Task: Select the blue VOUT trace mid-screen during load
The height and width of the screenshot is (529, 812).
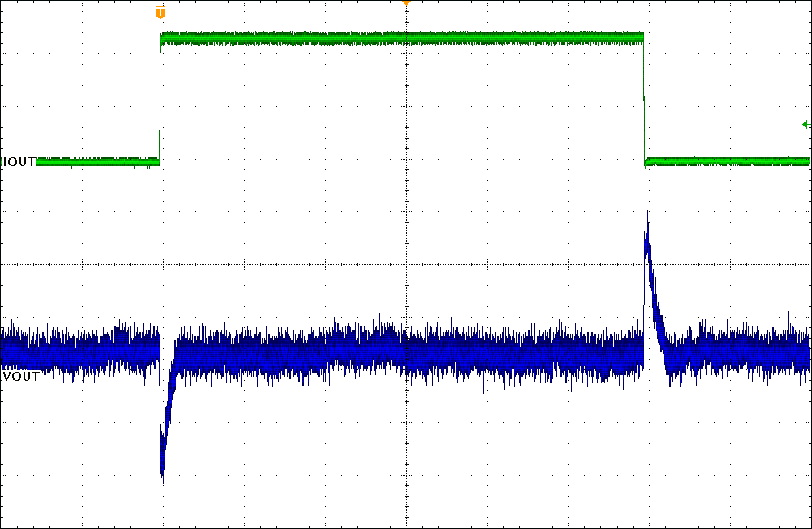Action: pyautogui.click(x=405, y=352)
